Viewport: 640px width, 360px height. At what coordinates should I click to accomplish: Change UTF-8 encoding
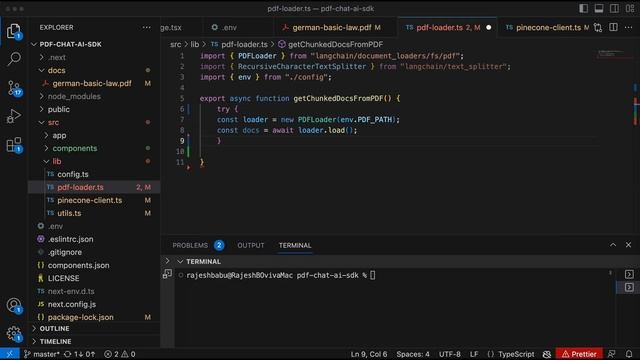449,354
